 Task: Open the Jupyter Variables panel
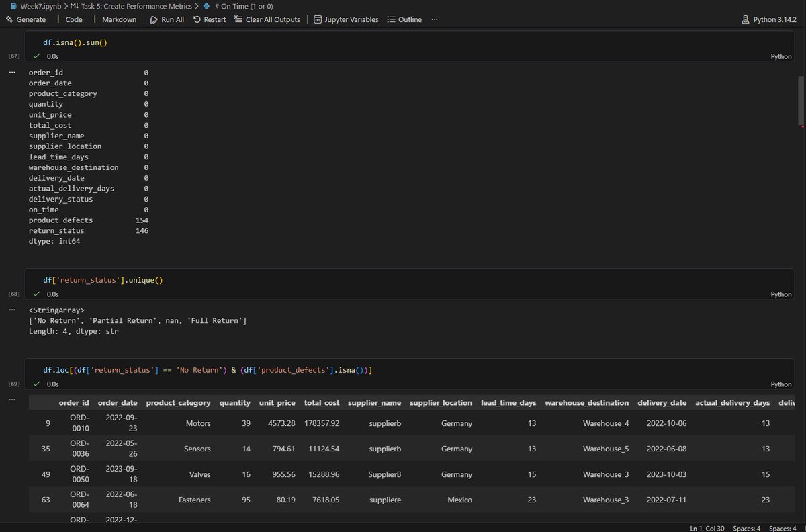pyautogui.click(x=346, y=19)
